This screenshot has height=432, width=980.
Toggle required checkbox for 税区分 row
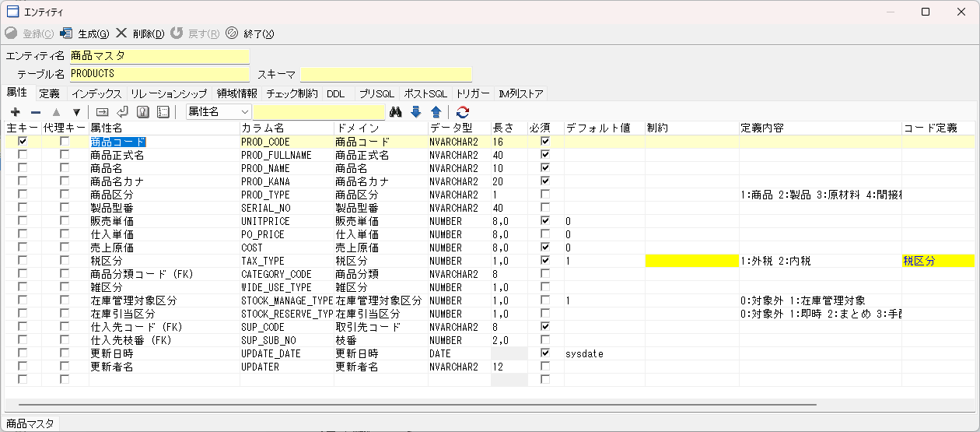[x=545, y=261]
